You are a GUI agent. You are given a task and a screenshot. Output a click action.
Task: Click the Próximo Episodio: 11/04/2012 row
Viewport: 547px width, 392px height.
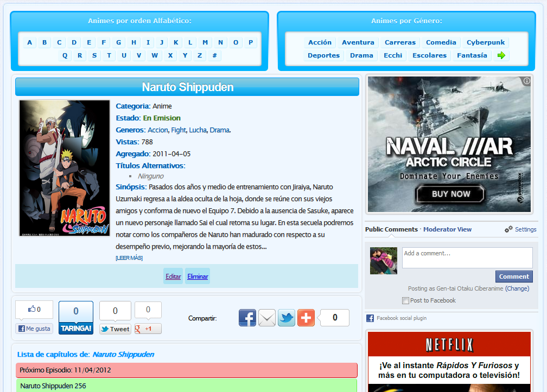(x=187, y=370)
